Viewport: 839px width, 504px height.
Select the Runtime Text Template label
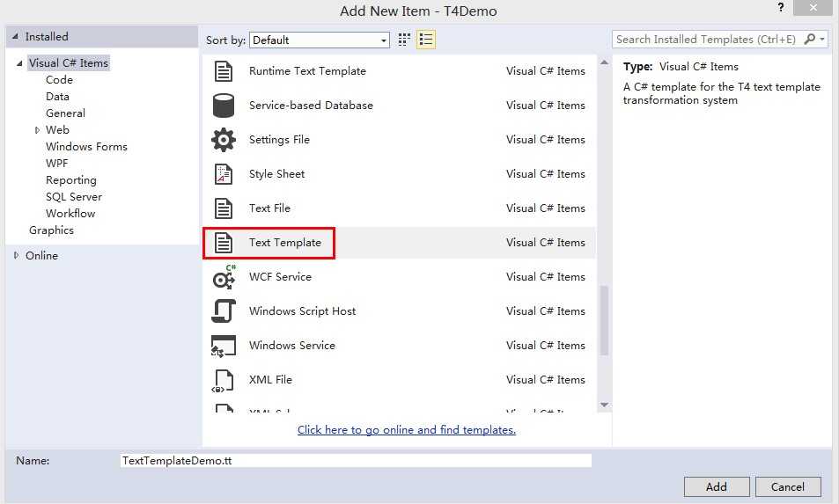coord(307,71)
